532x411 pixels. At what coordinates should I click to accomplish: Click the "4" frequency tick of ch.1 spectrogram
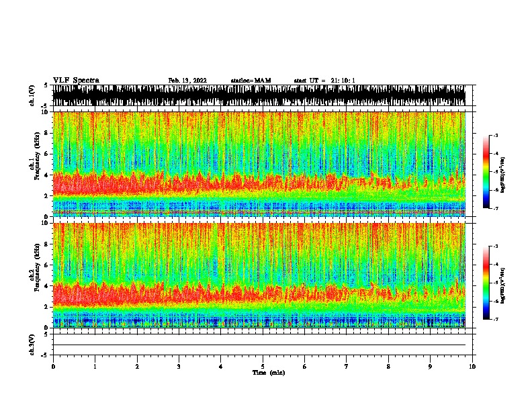click(x=47, y=175)
